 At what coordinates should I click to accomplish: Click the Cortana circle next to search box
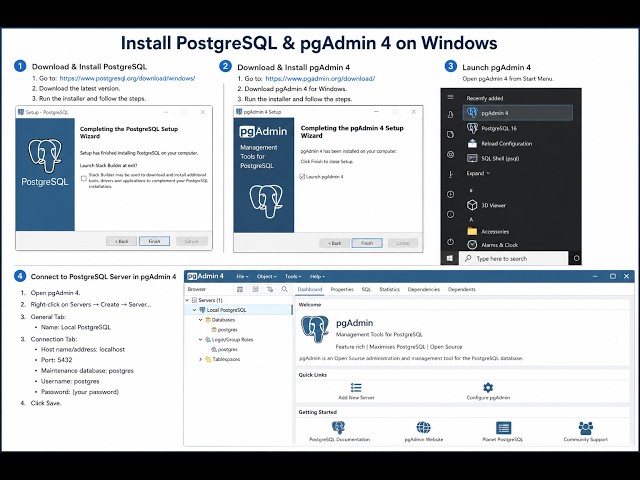click(576, 258)
